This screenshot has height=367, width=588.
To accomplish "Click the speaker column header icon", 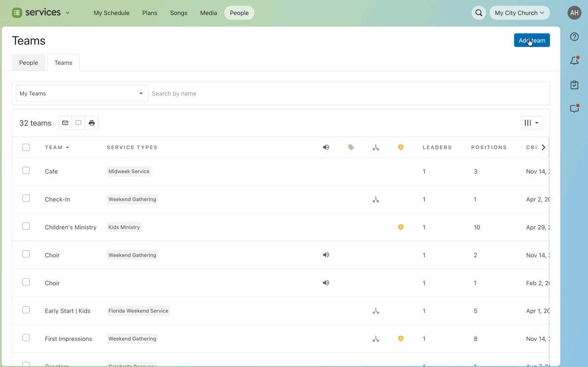I will click(326, 147).
